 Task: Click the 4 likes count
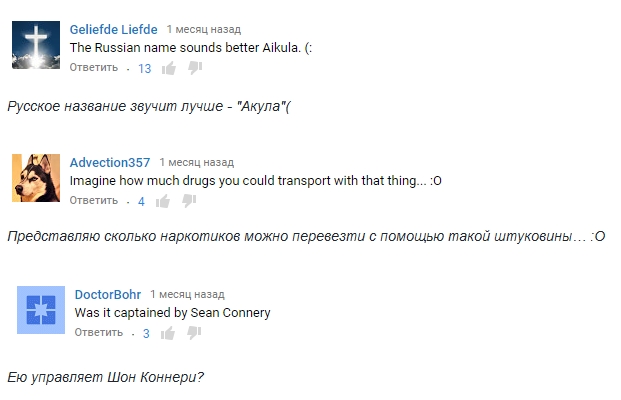coord(141,202)
